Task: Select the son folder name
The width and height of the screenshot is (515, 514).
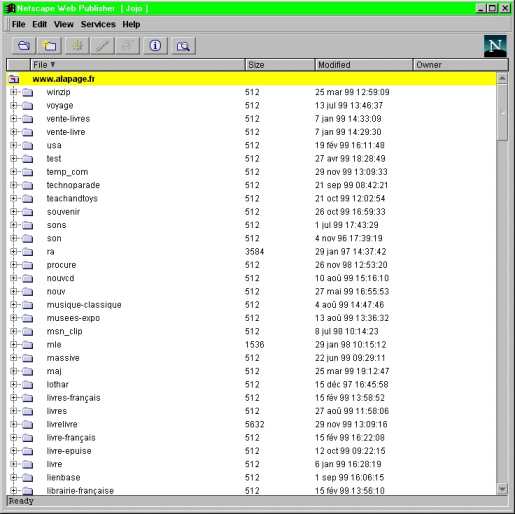Action: coord(54,238)
